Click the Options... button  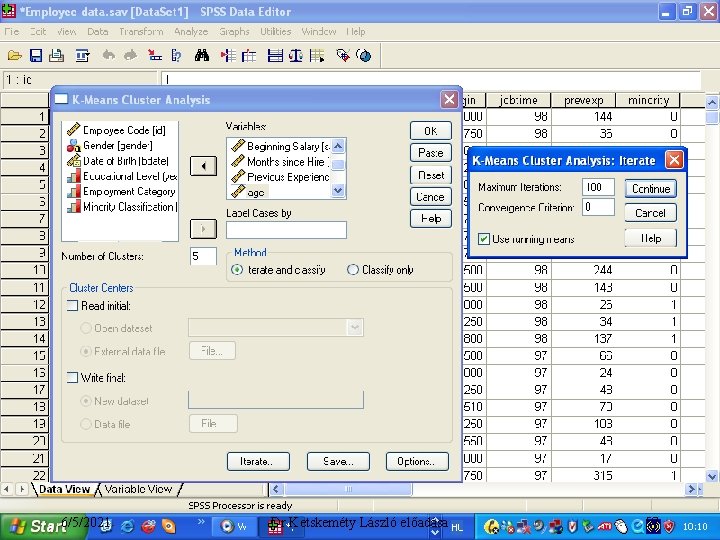point(417,461)
